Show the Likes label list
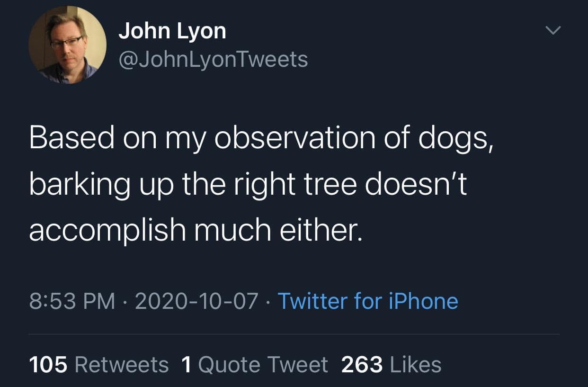The width and height of the screenshot is (588, 387). [x=415, y=365]
